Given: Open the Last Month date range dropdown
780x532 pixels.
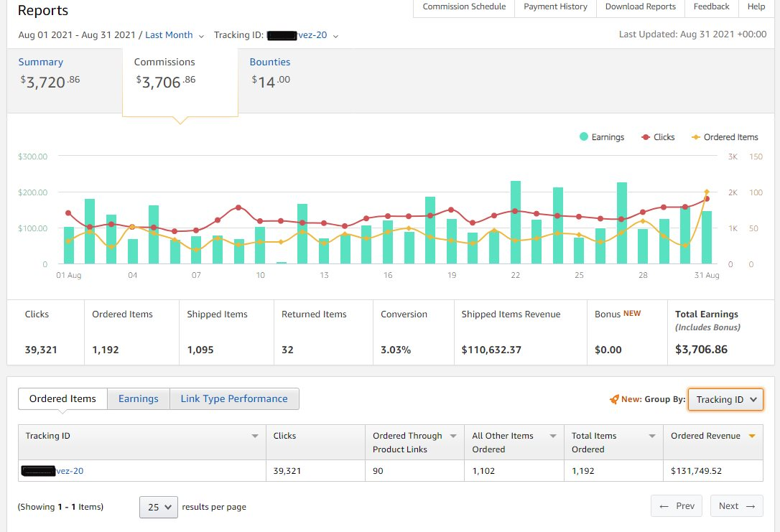Looking at the screenshot, I should click(174, 35).
